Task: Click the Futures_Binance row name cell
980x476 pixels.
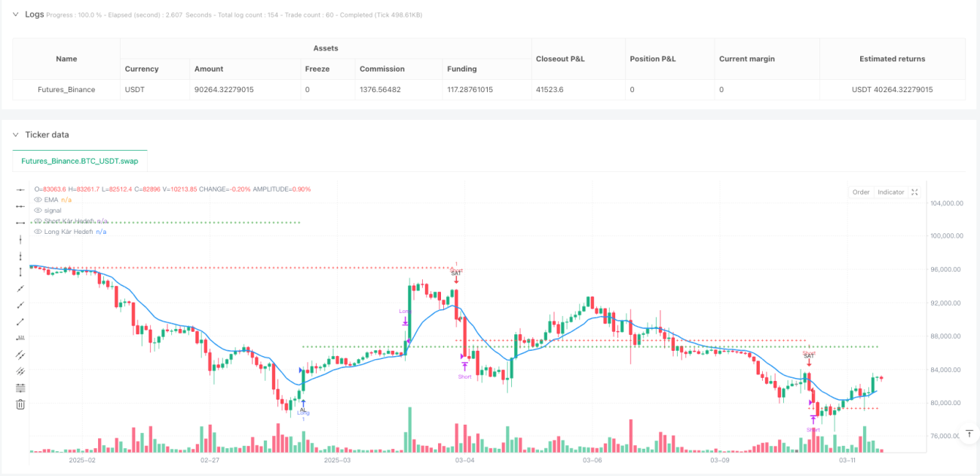Action: coord(66,90)
